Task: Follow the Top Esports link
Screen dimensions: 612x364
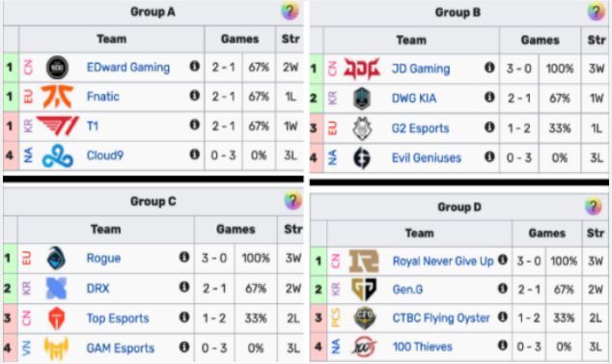Action: 118,319
